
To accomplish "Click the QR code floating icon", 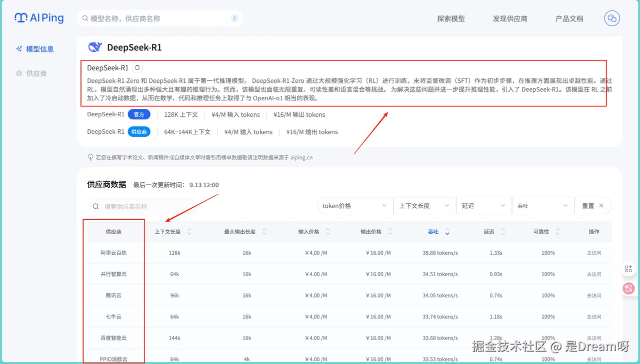I will pos(628,269).
